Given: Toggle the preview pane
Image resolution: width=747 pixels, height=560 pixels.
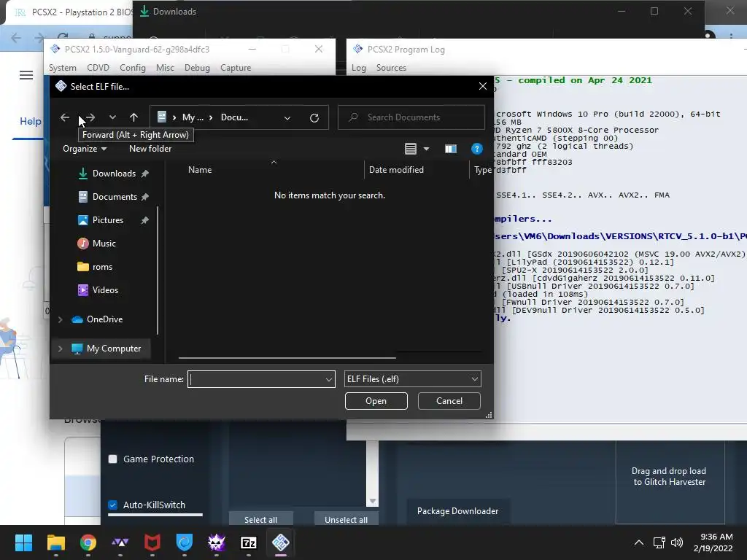Looking at the screenshot, I should point(451,149).
